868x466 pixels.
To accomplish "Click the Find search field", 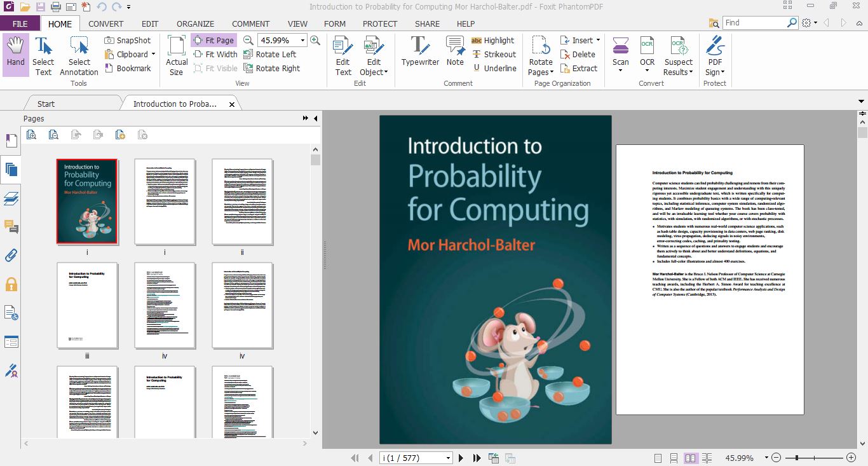I will (754, 23).
